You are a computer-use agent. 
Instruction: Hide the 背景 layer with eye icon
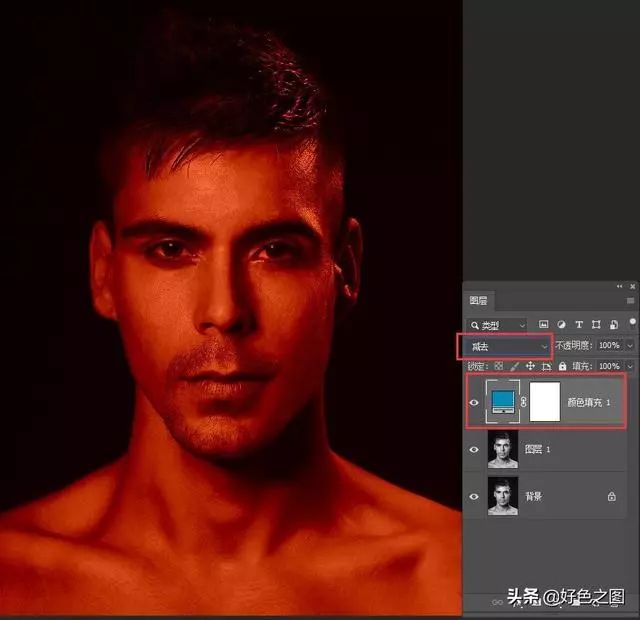(474, 496)
